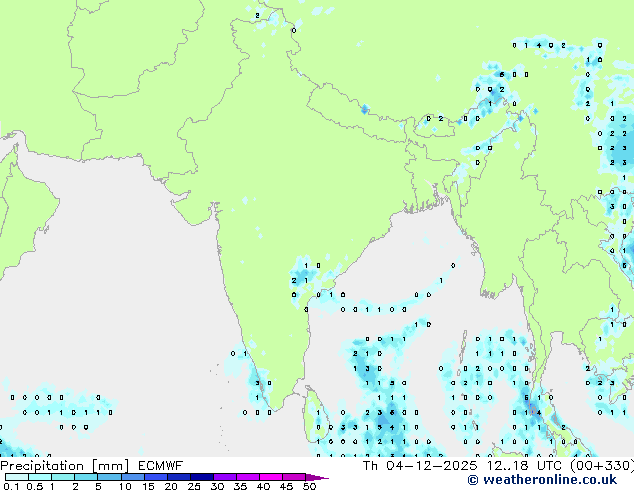Click the 20–25 mm dark blue swatch
Image resolution: width=634 pixels, height=490 pixels.
point(179,477)
